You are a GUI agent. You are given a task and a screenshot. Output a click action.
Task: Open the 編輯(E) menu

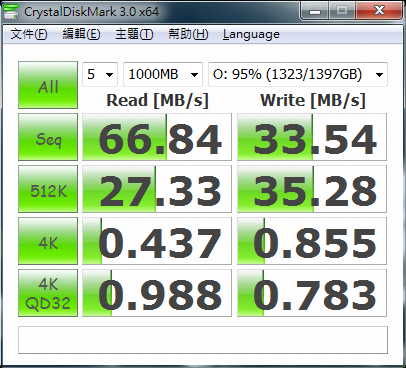(x=81, y=34)
